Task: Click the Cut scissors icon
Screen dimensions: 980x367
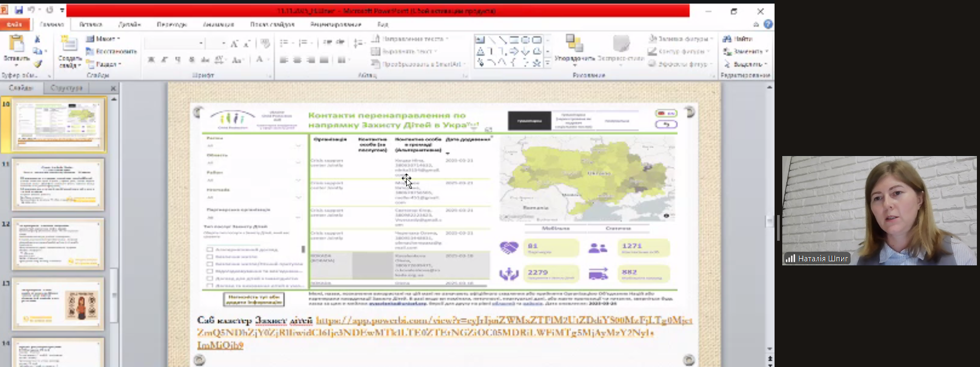Action: pyautogui.click(x=37, y=39)
